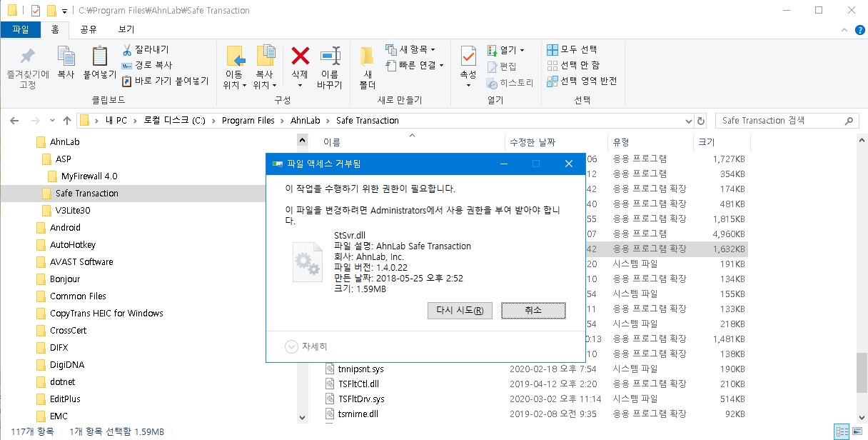Open the address bar history dropdown
The height and width of the screenshot is (440, 868).
687,121
